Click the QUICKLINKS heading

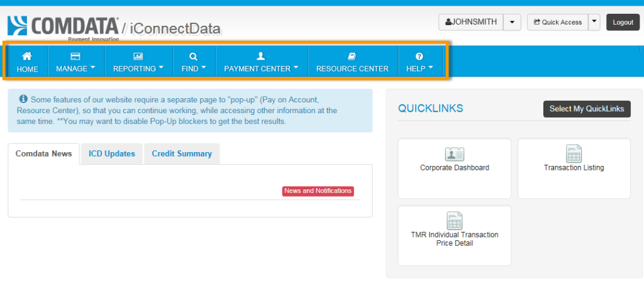coord(430,109)
